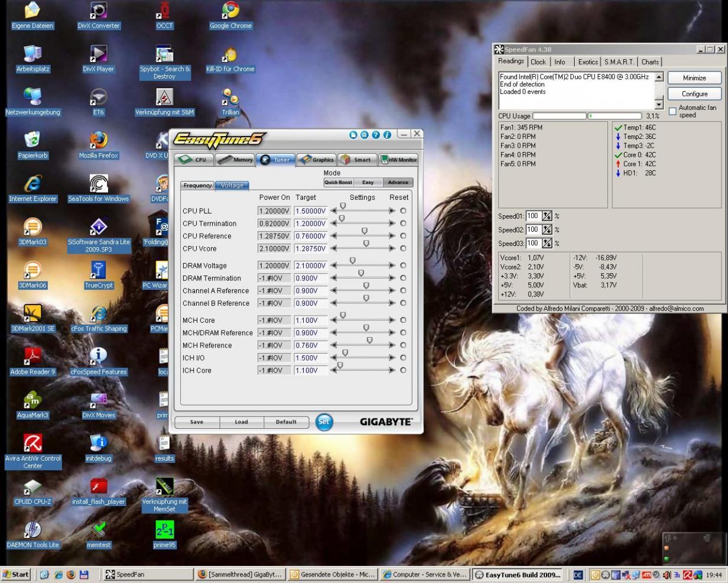Viewport: 728px width, 583px height.
Task: Click CPU PLL decrease arrow
Action: (333, 210)
